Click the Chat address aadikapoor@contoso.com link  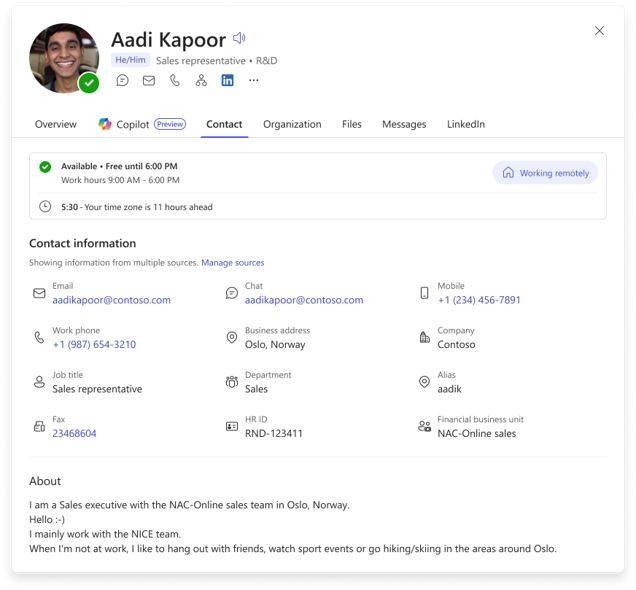(304, 300)
